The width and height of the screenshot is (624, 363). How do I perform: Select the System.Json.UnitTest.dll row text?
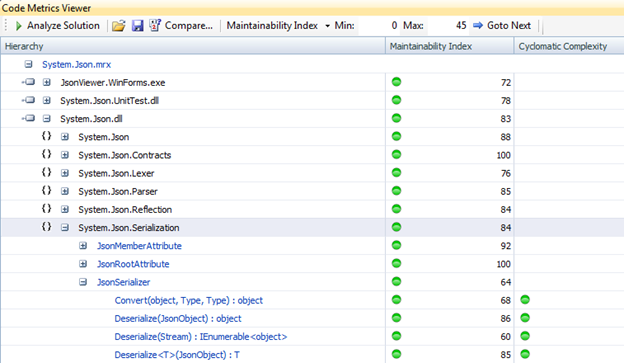pyautogui.click(x=109, y=101)
